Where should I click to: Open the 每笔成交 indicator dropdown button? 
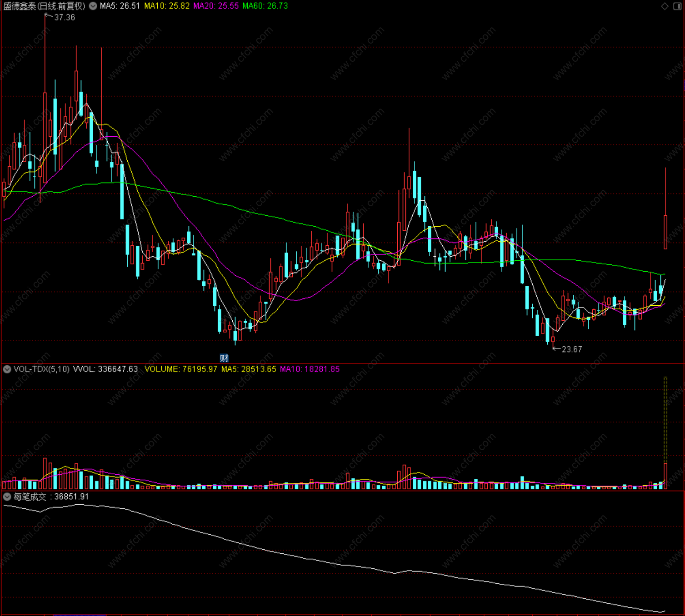coord(7,497)
